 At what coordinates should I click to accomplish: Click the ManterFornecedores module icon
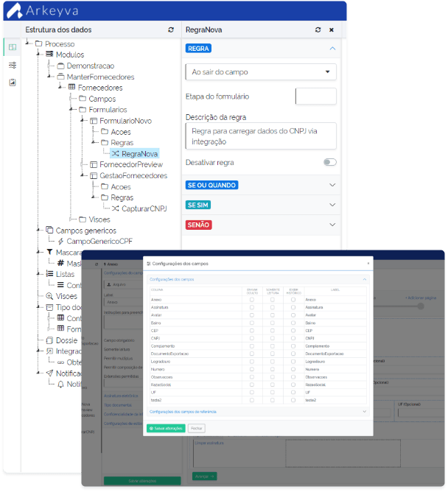(x=60, y=77)
